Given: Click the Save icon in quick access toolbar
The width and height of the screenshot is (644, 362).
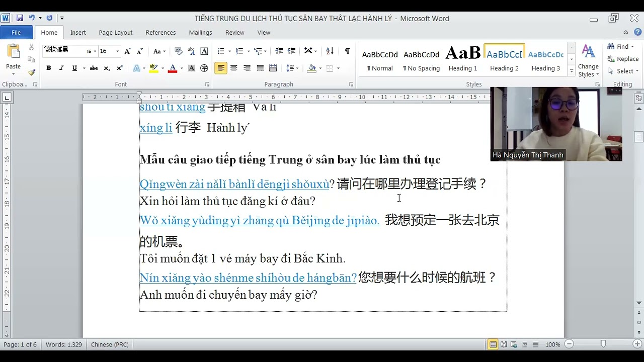Looking at the screenshot, I should click(20, 18).
